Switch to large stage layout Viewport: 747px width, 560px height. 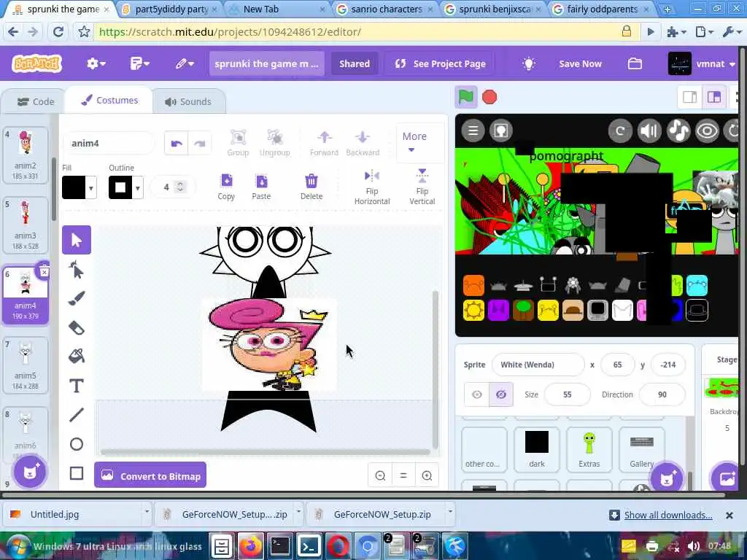[714, 97]
